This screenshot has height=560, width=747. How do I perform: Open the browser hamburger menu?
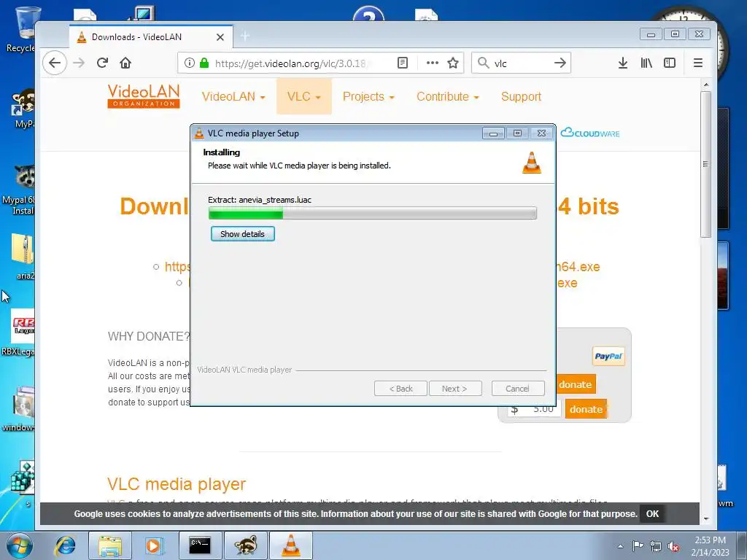[698, 63]
